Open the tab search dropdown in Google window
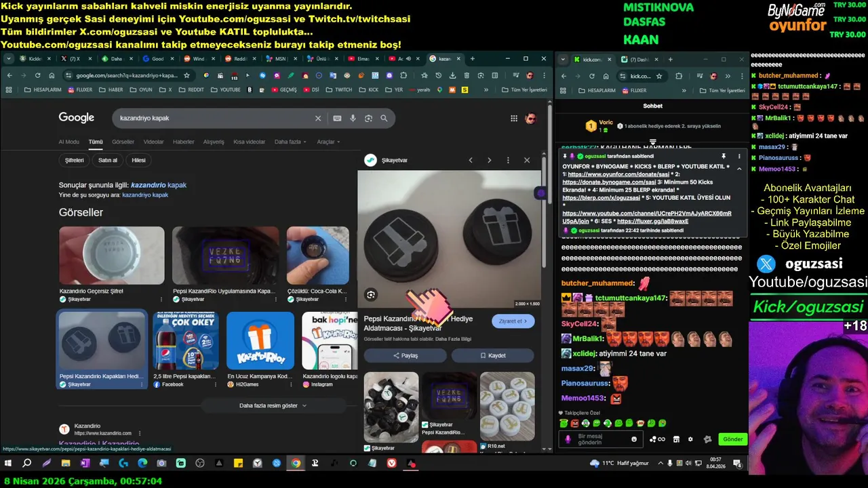The image size is (868, 488). point(9,59)
